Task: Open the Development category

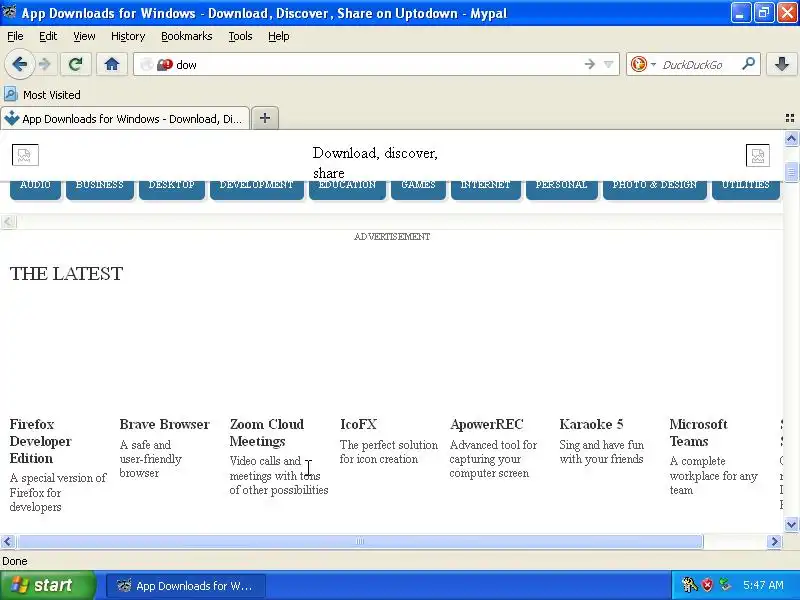Action: point(257,189)
